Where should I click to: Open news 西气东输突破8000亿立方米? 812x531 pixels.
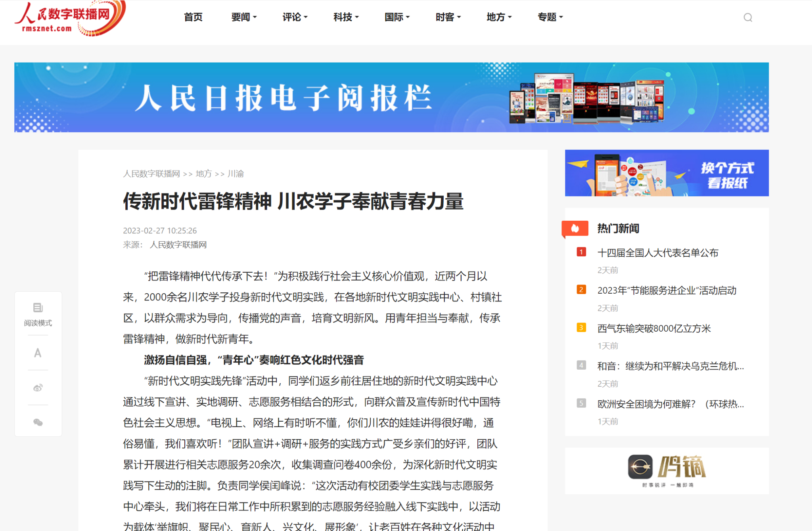coord(654,329)
